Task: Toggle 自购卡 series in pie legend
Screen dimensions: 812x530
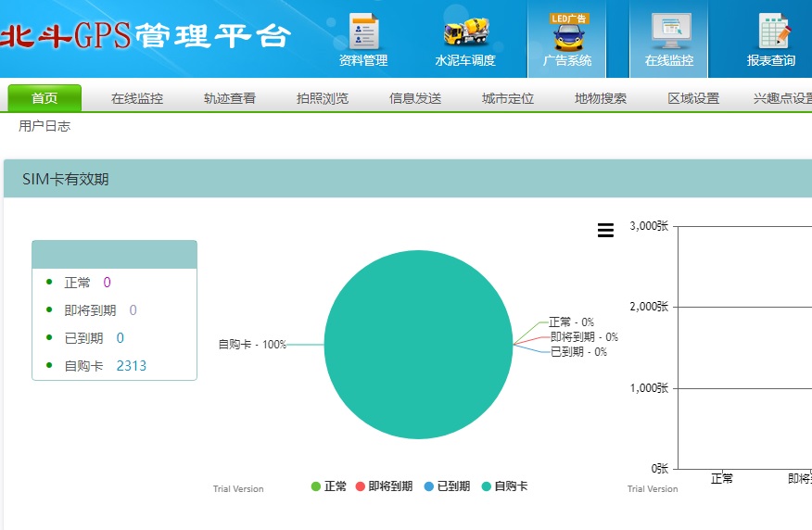Action: point(504,486)
